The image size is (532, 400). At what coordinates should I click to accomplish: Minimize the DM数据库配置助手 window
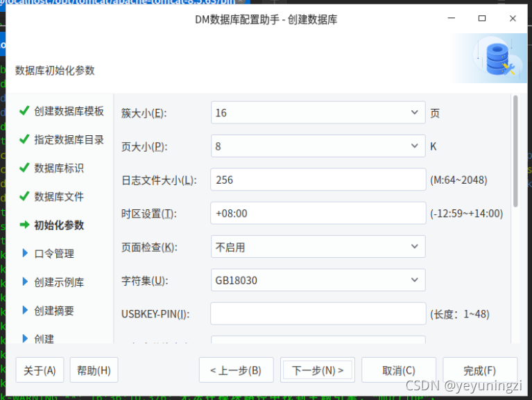pos(452,18)
